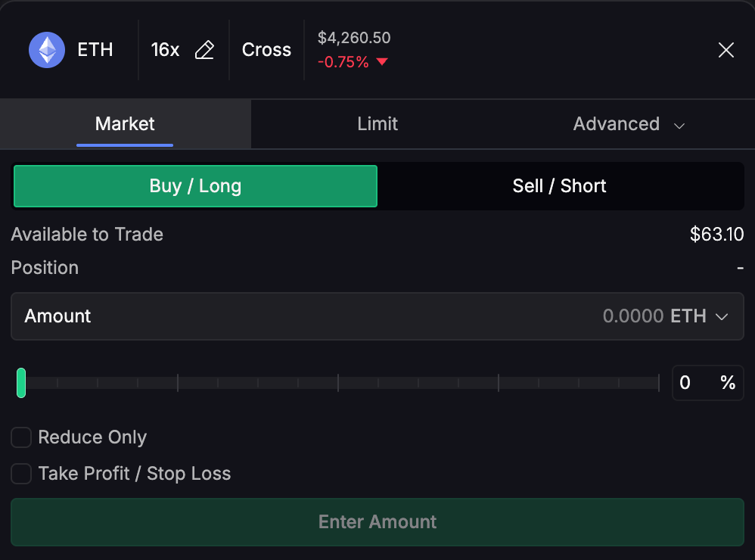755x560 pixels.
Task: Tick the Take Profit / Stop Loss checkbox
Action: 21,474
